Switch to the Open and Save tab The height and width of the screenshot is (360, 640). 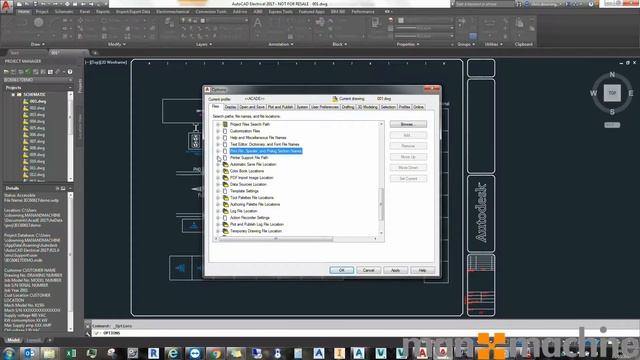coord(252,107)
